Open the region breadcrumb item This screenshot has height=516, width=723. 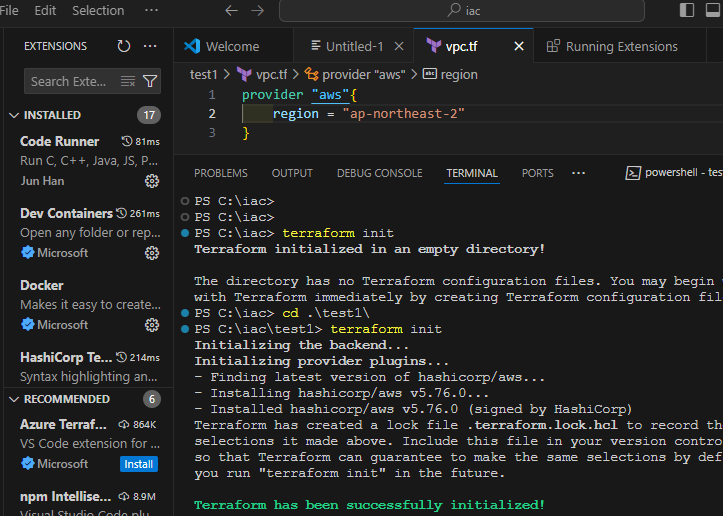point(459,75)
